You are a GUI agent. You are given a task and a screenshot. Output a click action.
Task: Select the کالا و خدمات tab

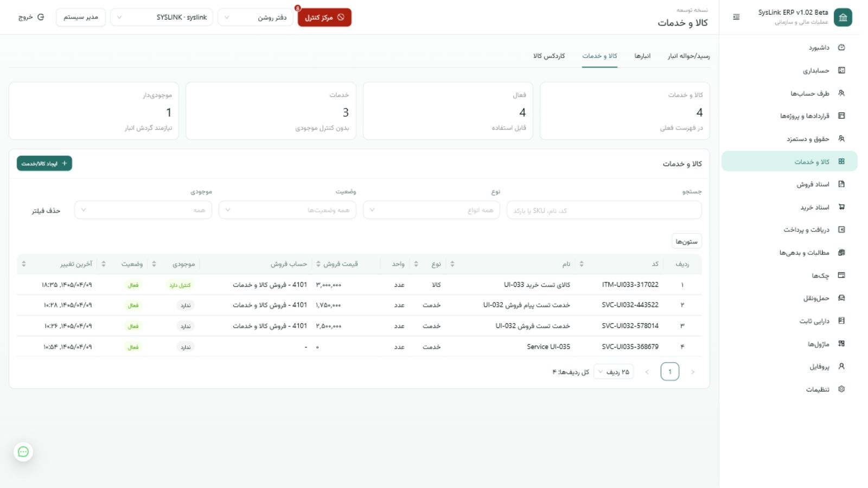pos(599,56)
